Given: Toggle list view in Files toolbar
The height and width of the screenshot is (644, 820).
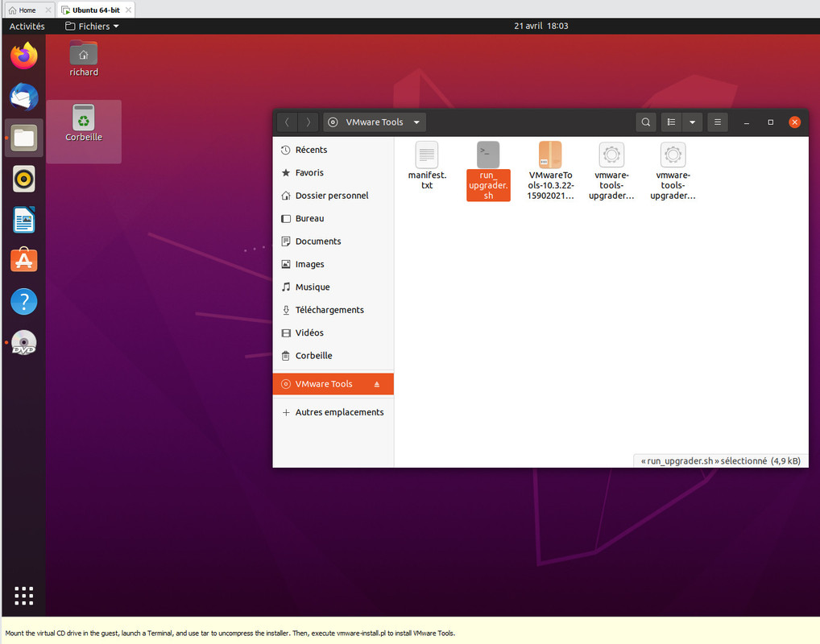Looking at the screenshot, I should [x=671, y=122].
